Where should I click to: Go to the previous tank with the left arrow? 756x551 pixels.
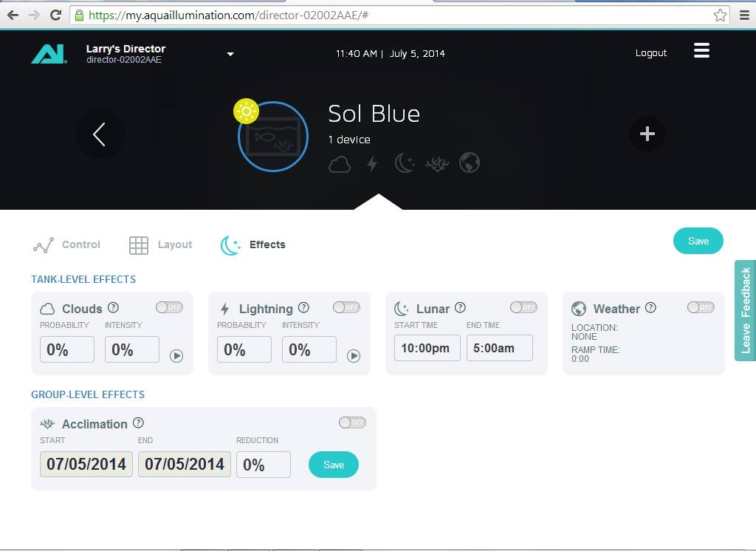[100, 134]
